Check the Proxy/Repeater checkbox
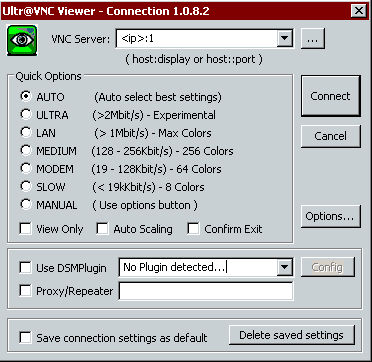The height and width of the screenshot is (362, 372). 25,290
